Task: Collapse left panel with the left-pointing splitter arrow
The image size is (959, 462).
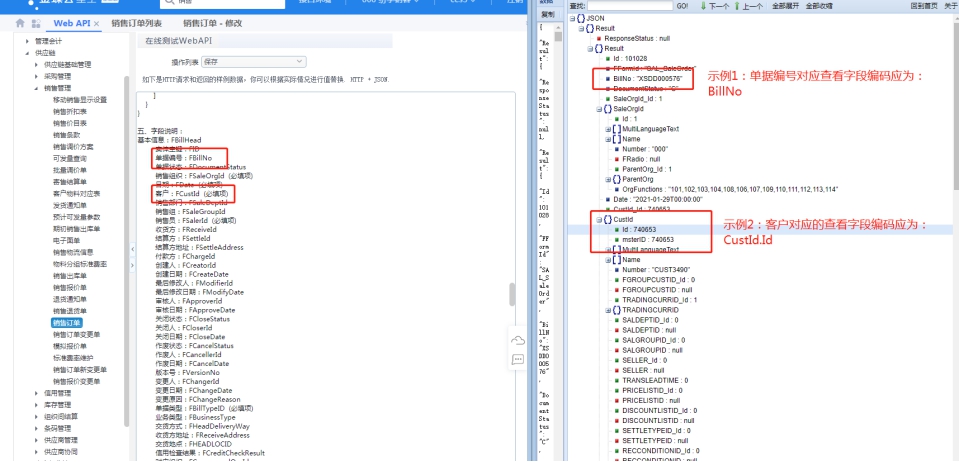Action: (133, 250)
